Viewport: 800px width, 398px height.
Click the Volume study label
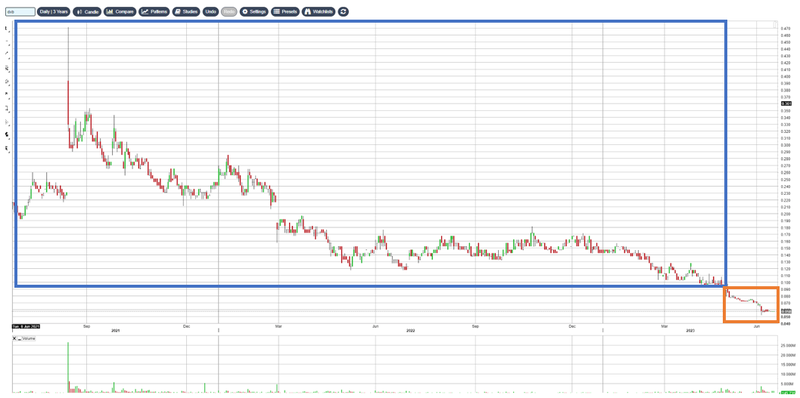(x=28, y=338)
